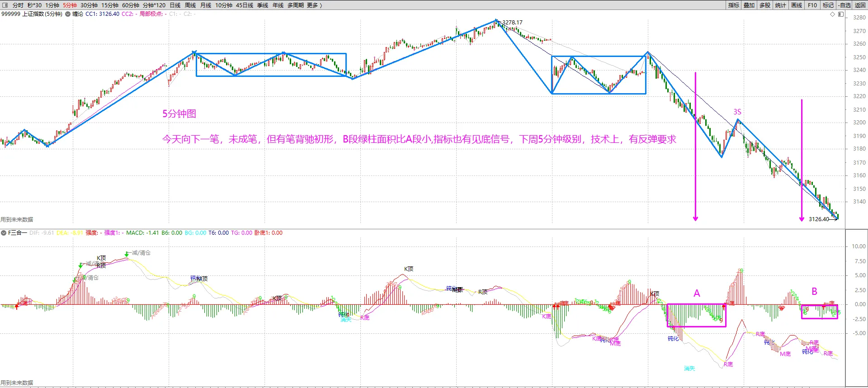This screenshot has width=868, height=388.
Task: Switch to the 30分钟 chart period
Action: (89, 5)
